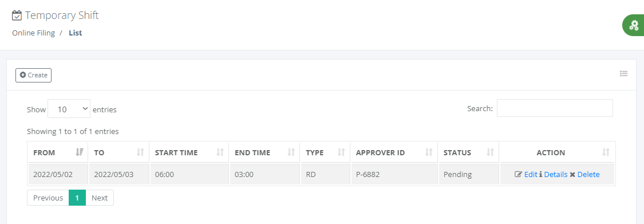Go to Next page
The width and height of the screenshot is (644, 224).
pos(100,198)
